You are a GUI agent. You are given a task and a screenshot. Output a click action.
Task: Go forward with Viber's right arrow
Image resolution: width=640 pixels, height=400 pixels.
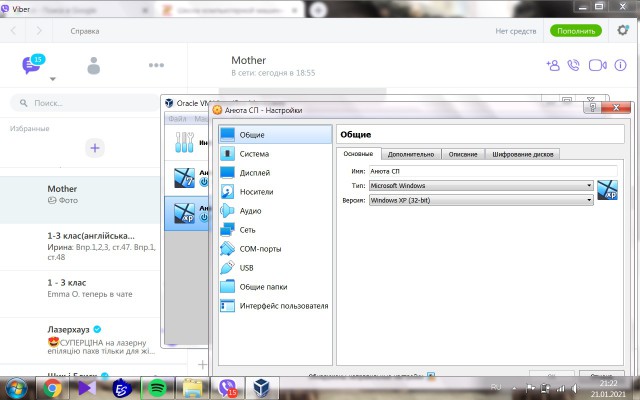pos(39,31)
